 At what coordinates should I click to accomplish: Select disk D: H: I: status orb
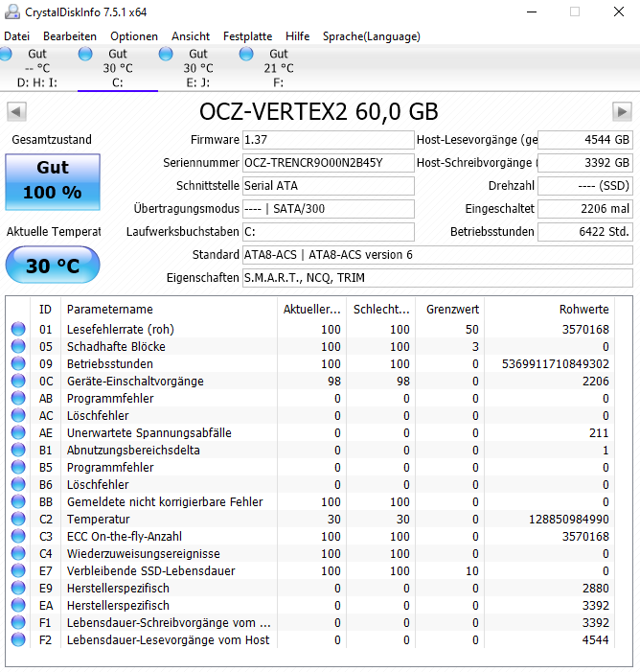6,54
